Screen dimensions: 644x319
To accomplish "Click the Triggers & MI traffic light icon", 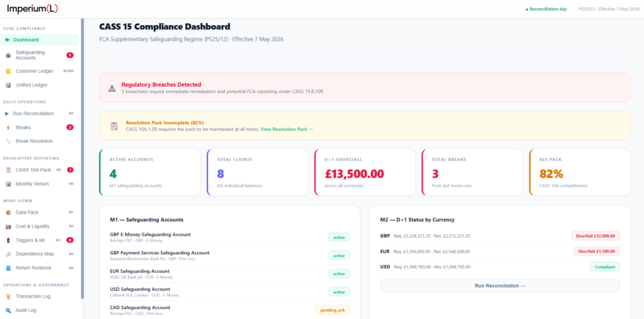I will [x=8, y=241].
